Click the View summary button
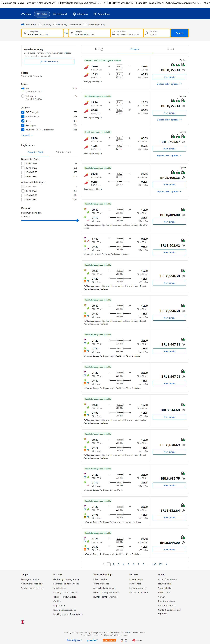This screenshot has width=210, height=644. click(49, 62)
